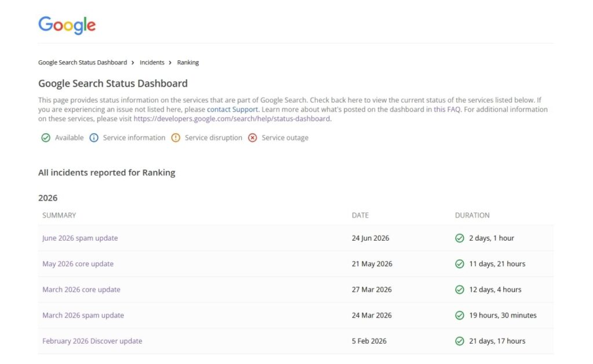
Task: Click the status checkmark for February 2026 Discover update
Action: [x=459, y=341]
